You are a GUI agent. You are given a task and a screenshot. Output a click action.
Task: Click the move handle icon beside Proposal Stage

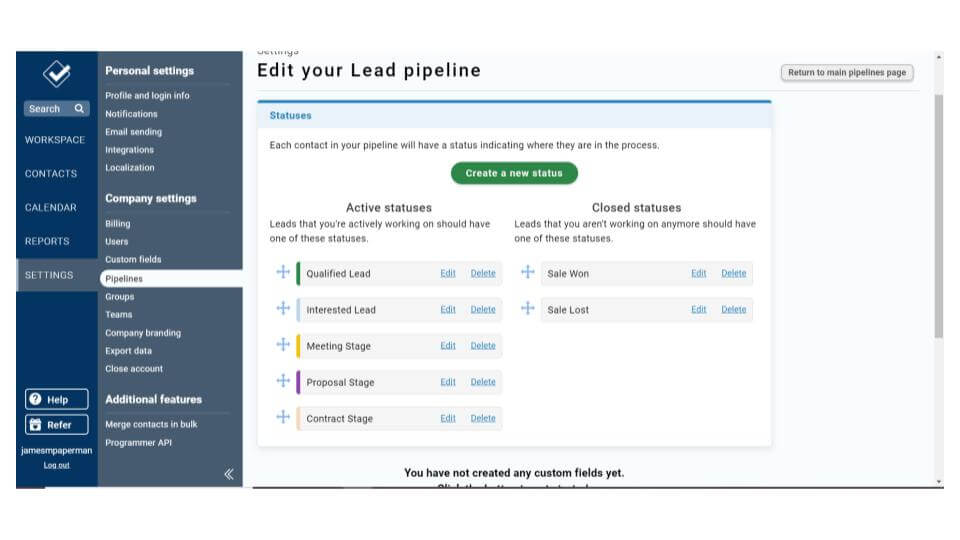pos(283,381)
